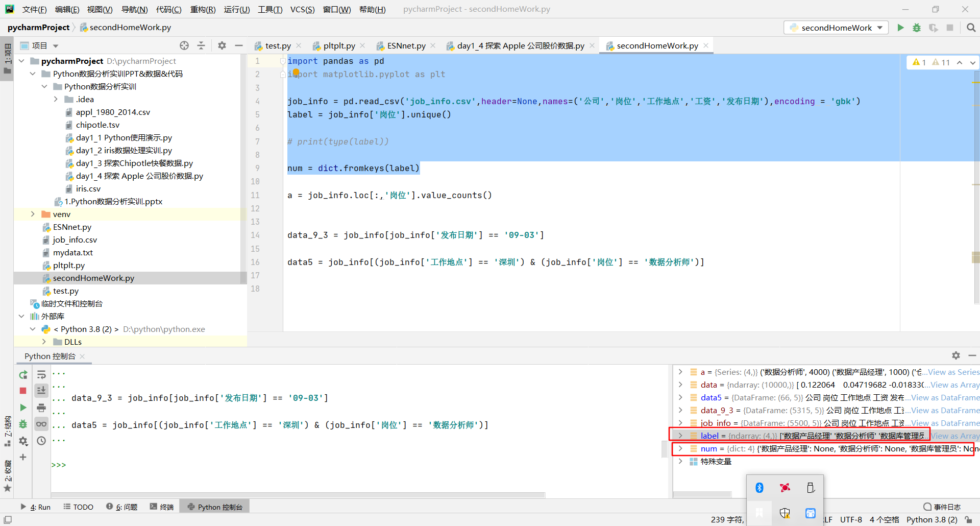
Task: Collapse all in the project panel toolbar
Action: click(x=201, y=45)
